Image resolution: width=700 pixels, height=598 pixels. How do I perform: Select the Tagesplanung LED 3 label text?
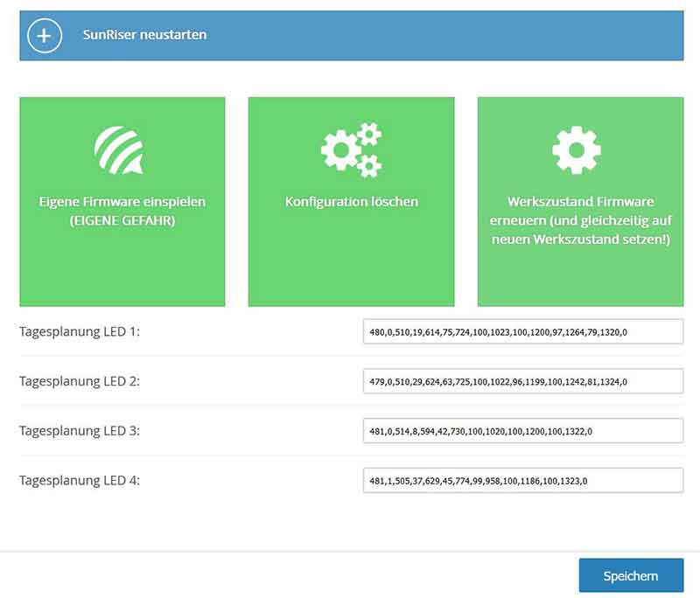80,431
